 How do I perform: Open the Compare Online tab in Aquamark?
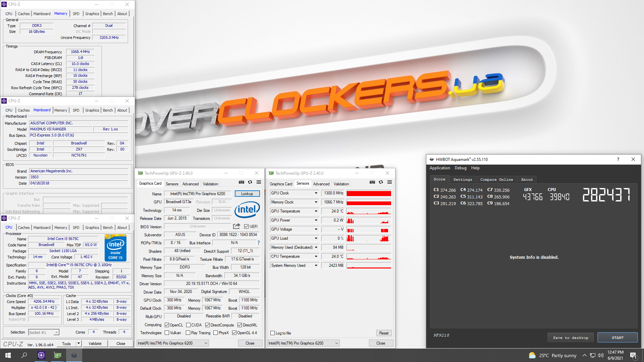(496, 180)
